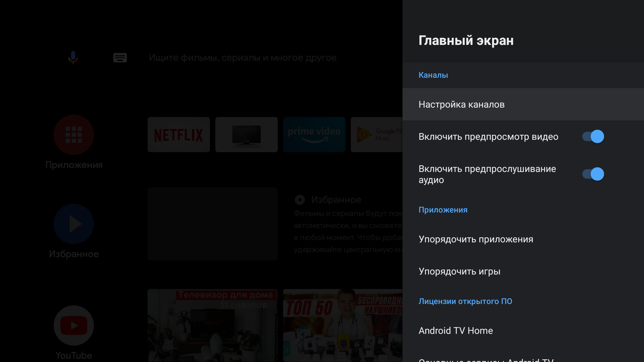Toggle the Включить предпрослушивание аудио switch

(593, 174)
